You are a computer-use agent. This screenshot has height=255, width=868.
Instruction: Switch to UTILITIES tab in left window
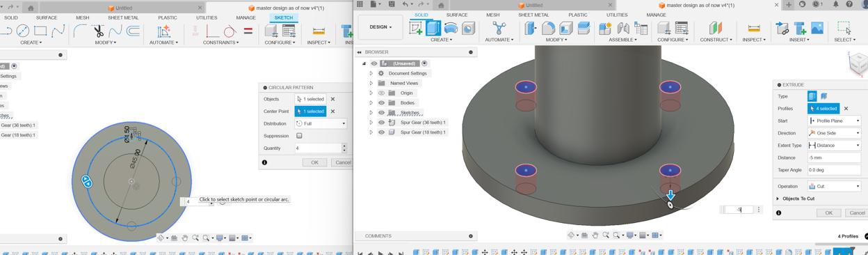click(x=207, y=17)
